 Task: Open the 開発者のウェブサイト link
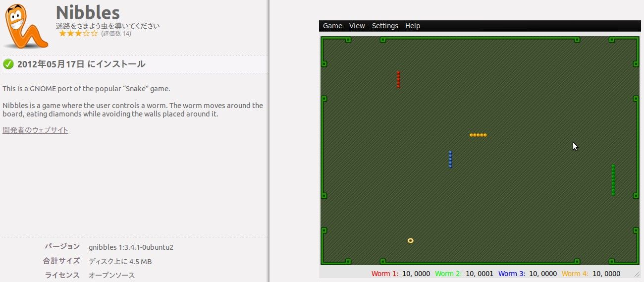(35, 130)
